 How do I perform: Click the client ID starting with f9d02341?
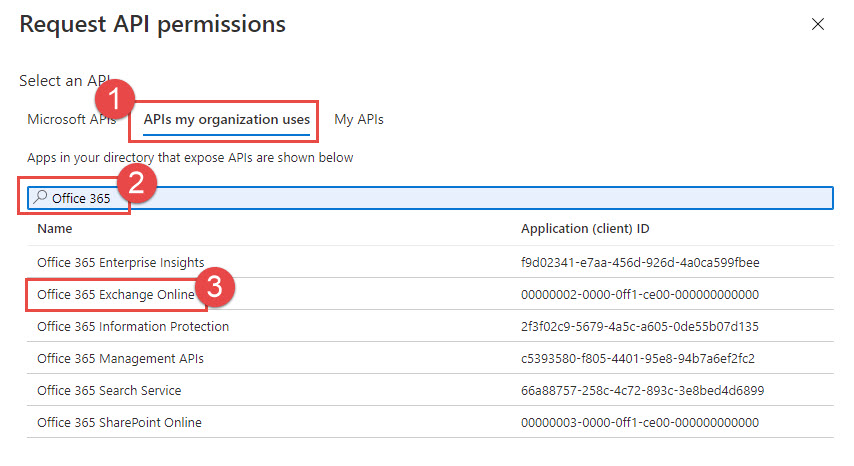click(x=640, y=262)
